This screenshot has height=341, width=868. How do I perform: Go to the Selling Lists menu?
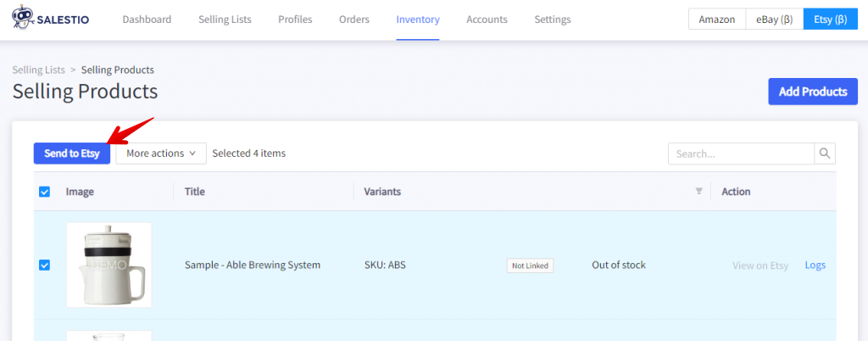(x=225, y=20)
